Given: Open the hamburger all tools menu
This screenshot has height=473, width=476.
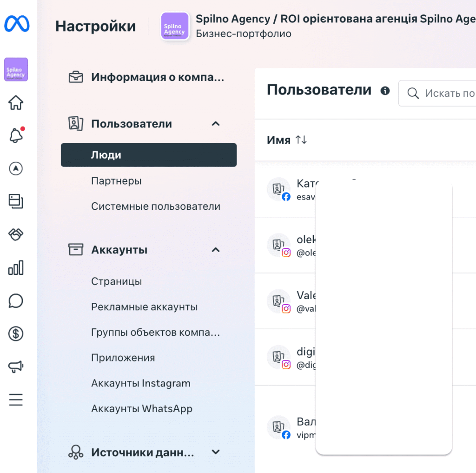Looking at the screenshot, I should coord(16,400).
